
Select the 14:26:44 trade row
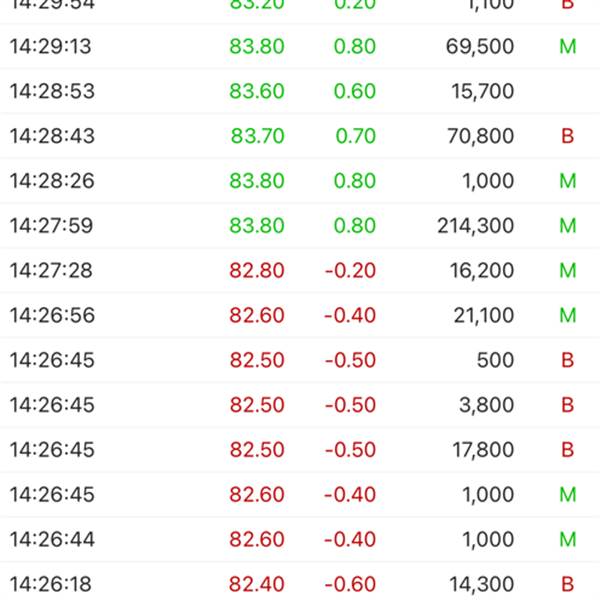(x=300, y=539)
